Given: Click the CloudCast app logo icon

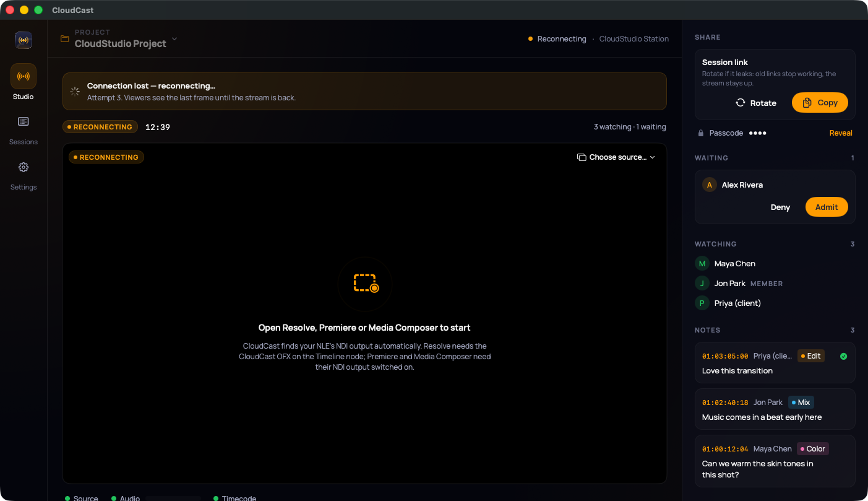Looking at the screenshot, I should pyautogui.click(x=24, y=40).
